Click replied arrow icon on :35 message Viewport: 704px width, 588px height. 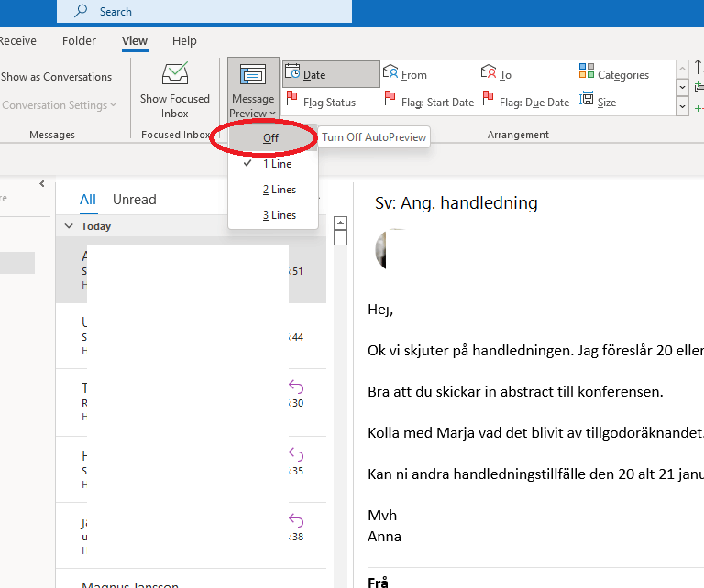point(296,454)
